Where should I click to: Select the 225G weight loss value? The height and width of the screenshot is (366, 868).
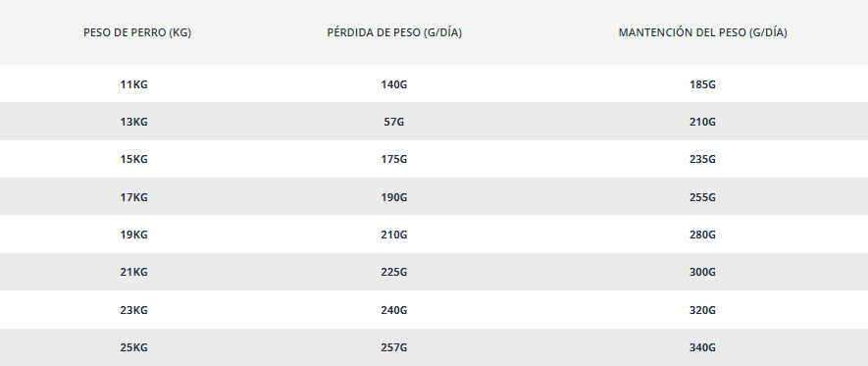394,273
